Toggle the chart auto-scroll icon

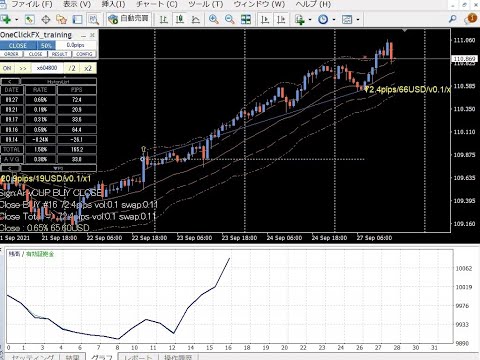pyautogui.click(x=265, y=19)
